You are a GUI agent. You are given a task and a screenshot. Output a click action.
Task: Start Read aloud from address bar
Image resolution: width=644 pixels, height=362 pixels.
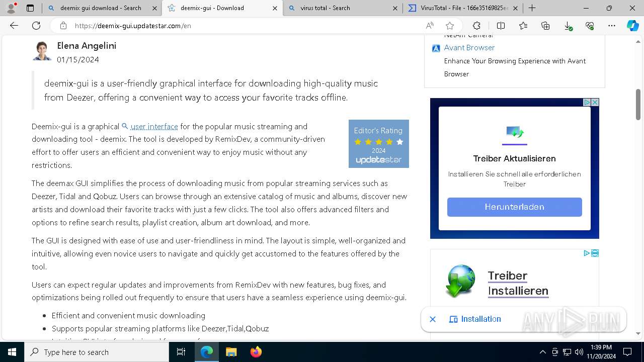[430, 26]
